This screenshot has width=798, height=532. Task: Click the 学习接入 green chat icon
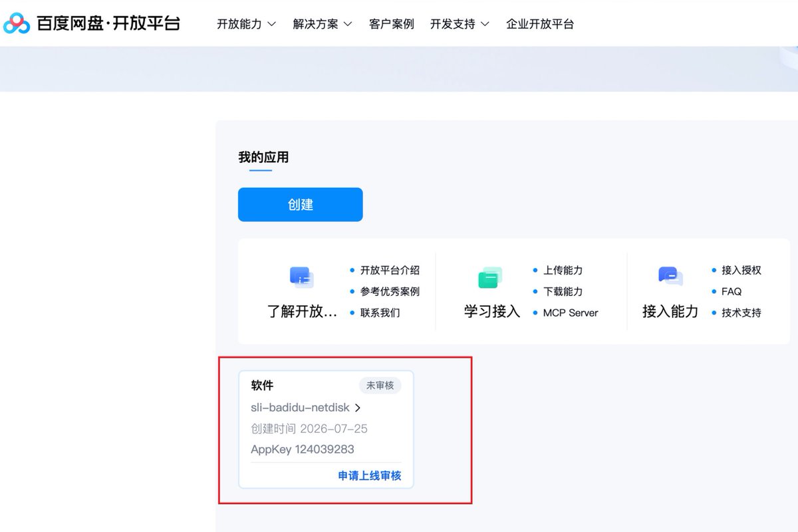point(490,277)
